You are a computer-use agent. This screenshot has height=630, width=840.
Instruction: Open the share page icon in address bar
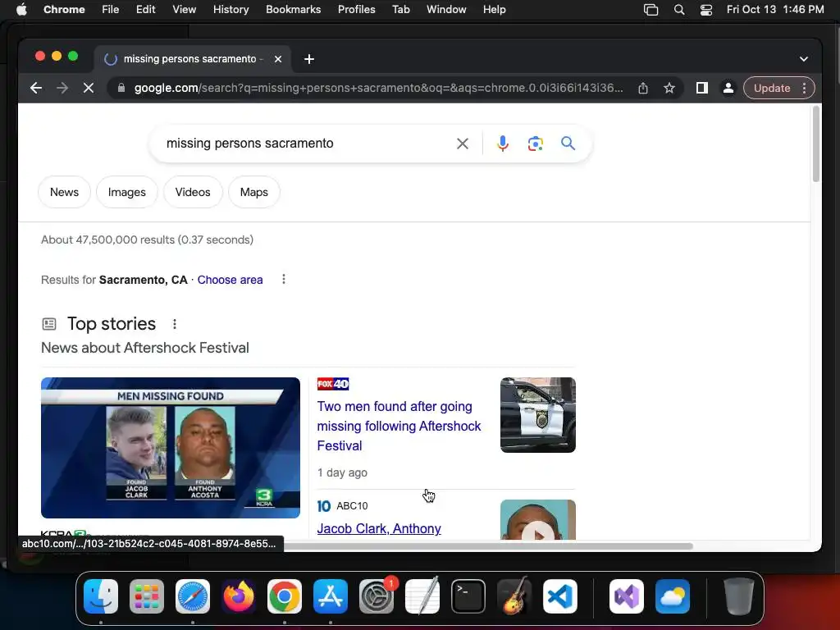tap(643, 88)
